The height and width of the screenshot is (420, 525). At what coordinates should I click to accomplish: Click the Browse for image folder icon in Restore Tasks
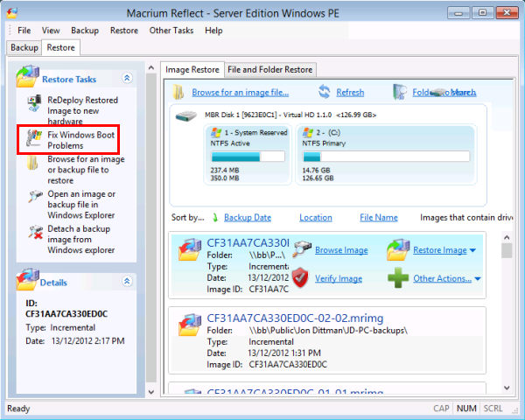point(32,163)
